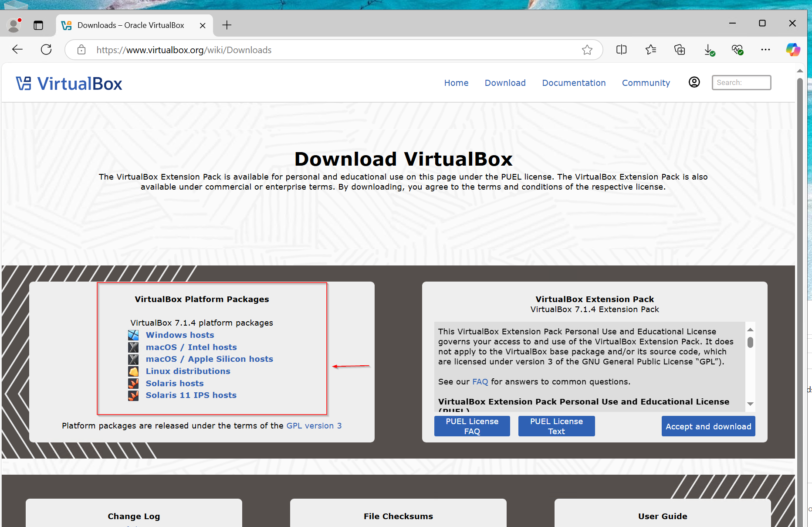Open the Download menu item
This screenshot has height=527, width=812.
point(505,83)
